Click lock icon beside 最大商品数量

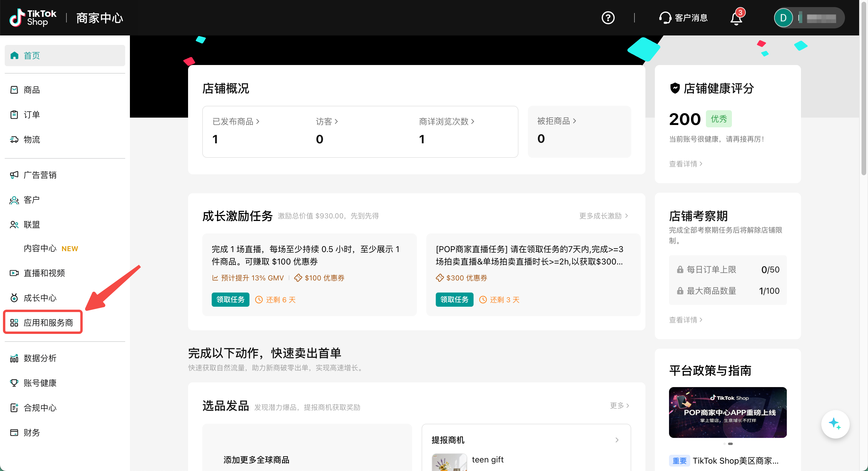(x=680, y=291)
